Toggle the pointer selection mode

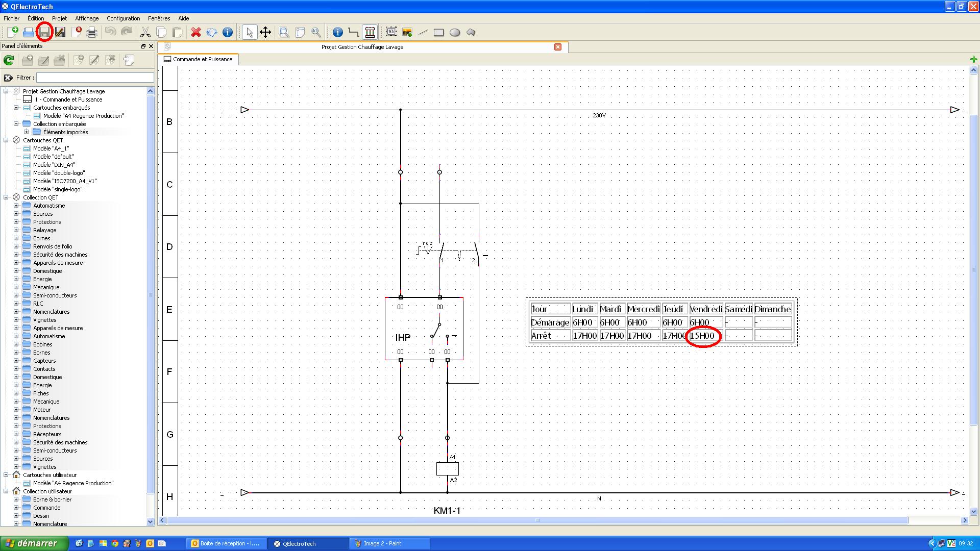click(x=249, y=32)
